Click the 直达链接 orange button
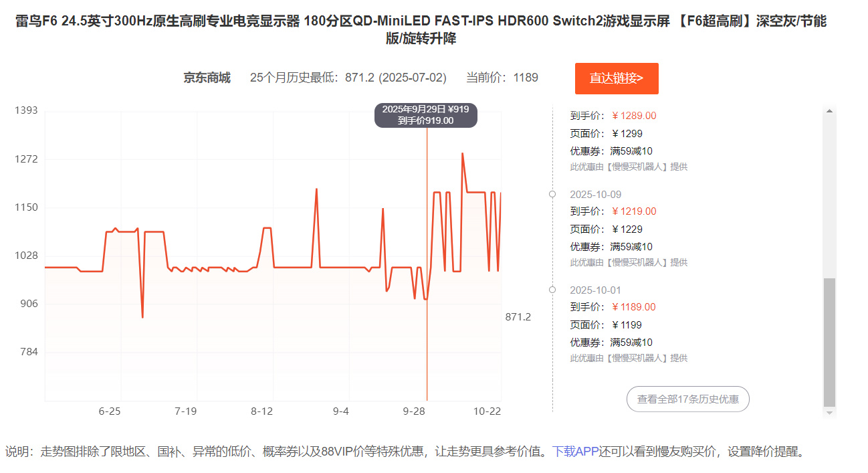This screenshot has height=473, width=868. (617, 78)
